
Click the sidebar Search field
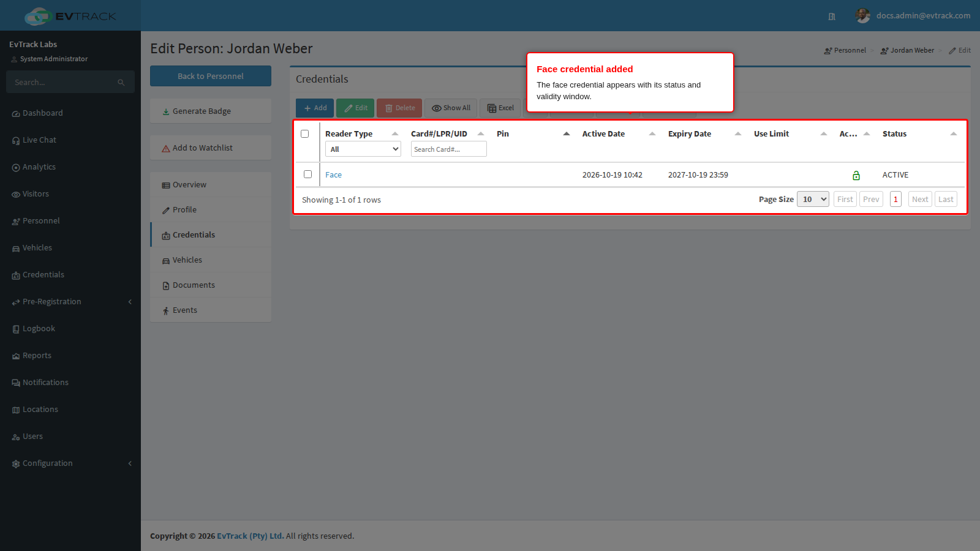[70, 82]
